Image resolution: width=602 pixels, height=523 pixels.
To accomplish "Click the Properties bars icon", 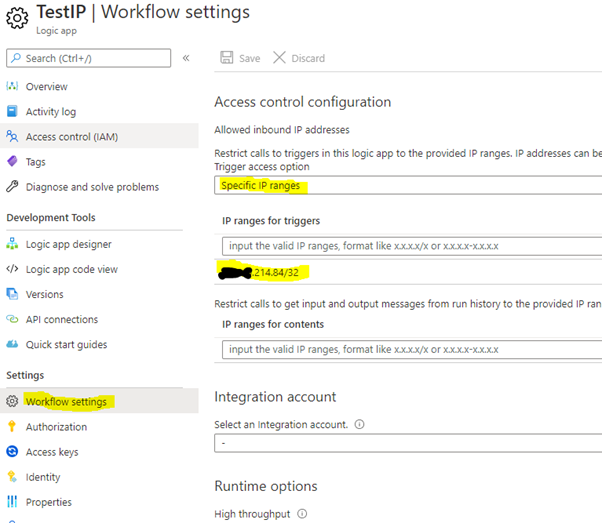I will coord(12,501).
